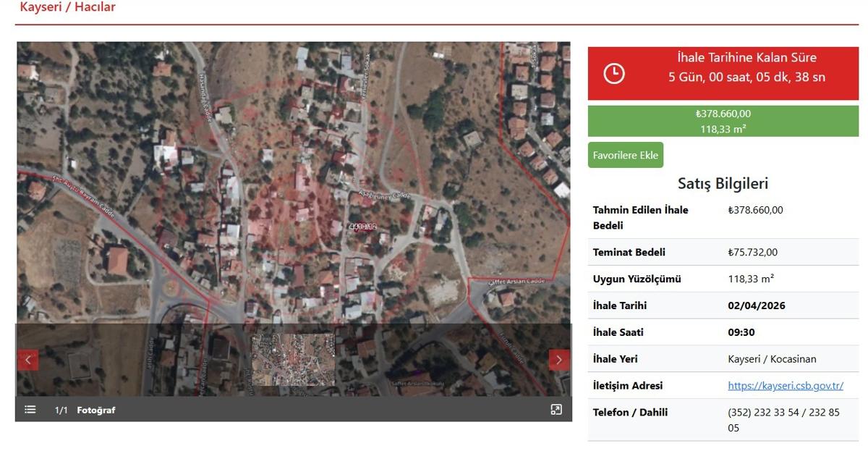Toggle the thumbnail list icon in gallery bar
The height and width of the screenshot is (451, 868).
(x=30, y=410)
